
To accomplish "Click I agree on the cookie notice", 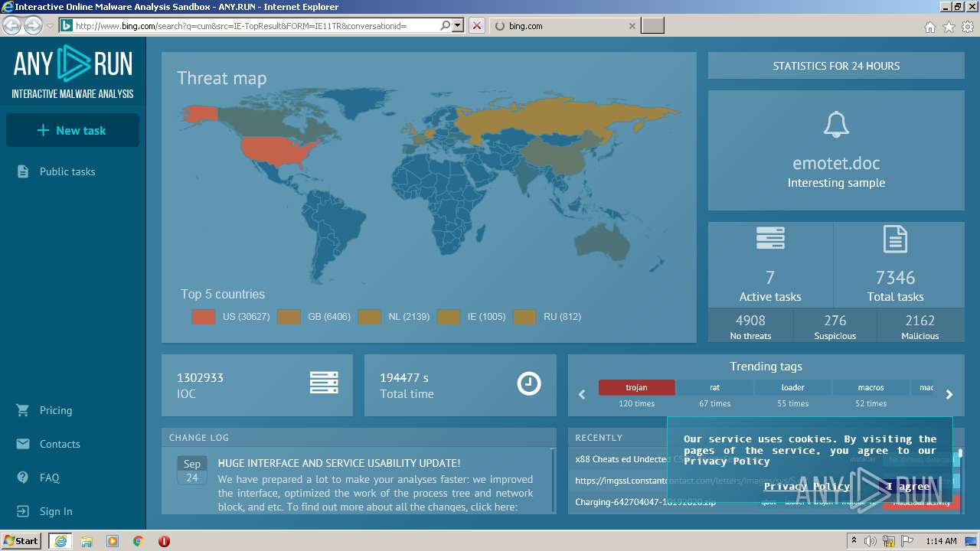I will point(908,486).
